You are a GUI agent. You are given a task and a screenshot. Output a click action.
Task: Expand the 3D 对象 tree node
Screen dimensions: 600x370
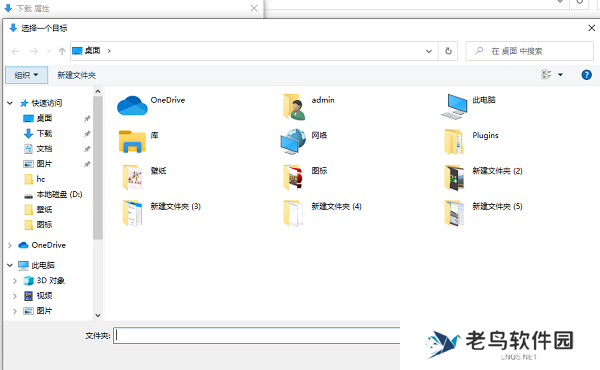pos(15,280)
